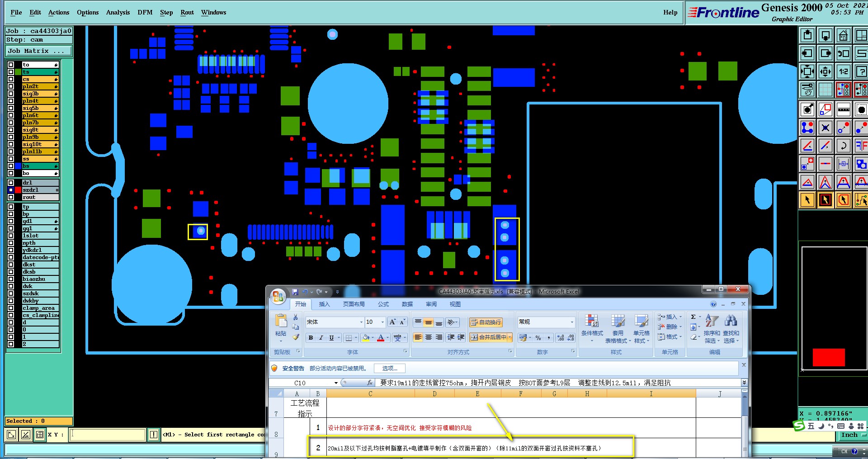This screenshot has height=459, width=868.
Task: Click the zoom out shrink icon
Action: pyautogui.click(x=826, y=71)
